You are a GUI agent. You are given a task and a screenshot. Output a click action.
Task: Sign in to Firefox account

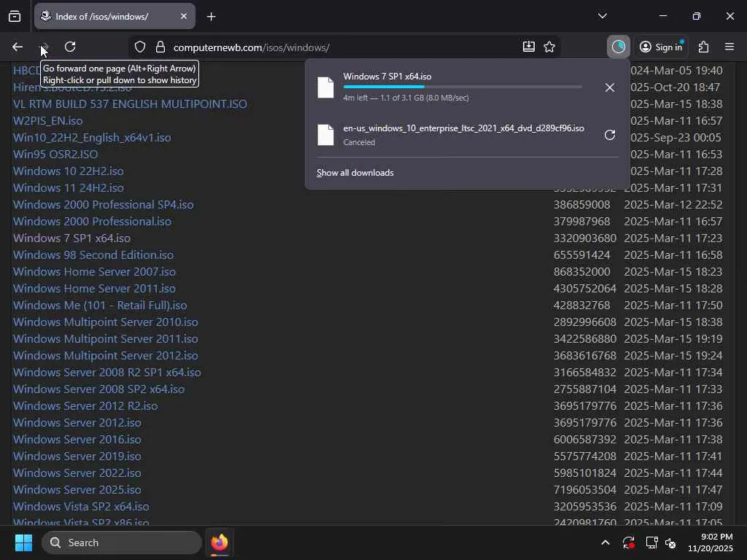click(662, 47)
